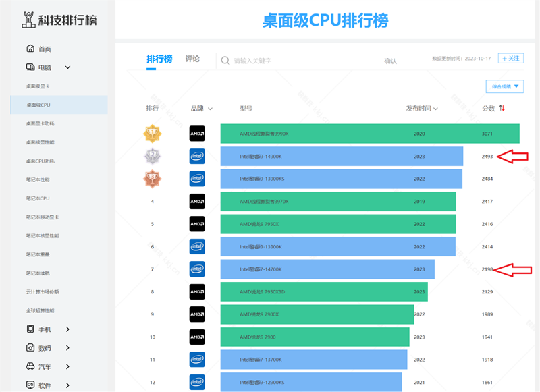
Task: Click AMD logo in the 7950X row
Action: click(x=197, y=224)
